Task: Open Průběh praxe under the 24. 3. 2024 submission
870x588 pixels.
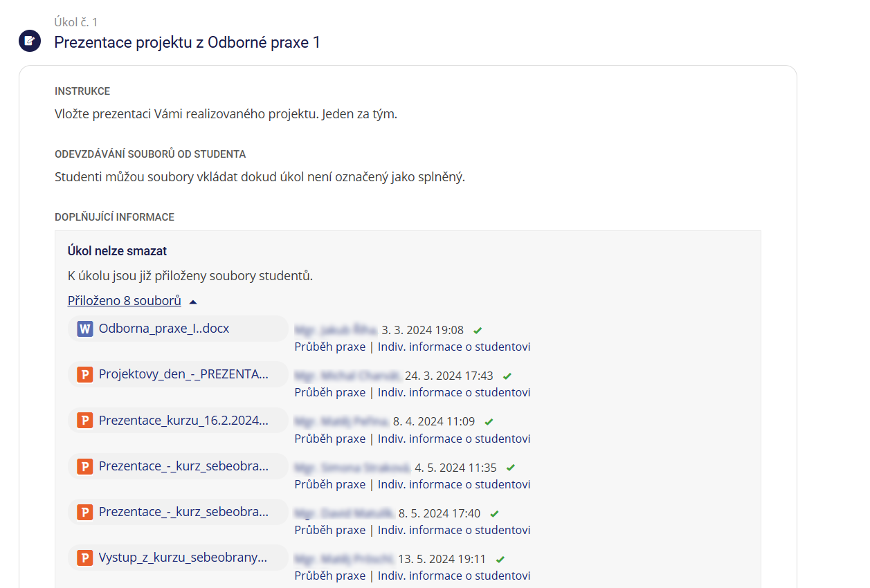Action: coord(329,392)
